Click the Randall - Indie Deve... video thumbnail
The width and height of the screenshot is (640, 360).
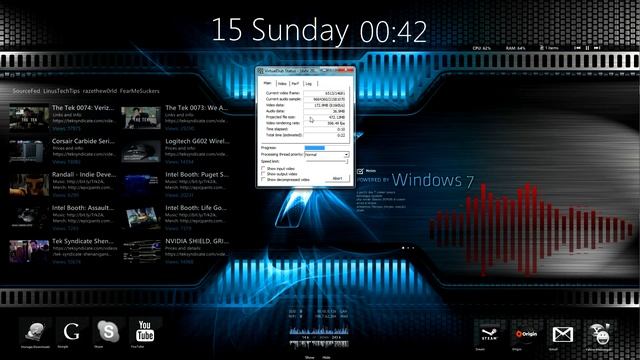tap(29, 184)
